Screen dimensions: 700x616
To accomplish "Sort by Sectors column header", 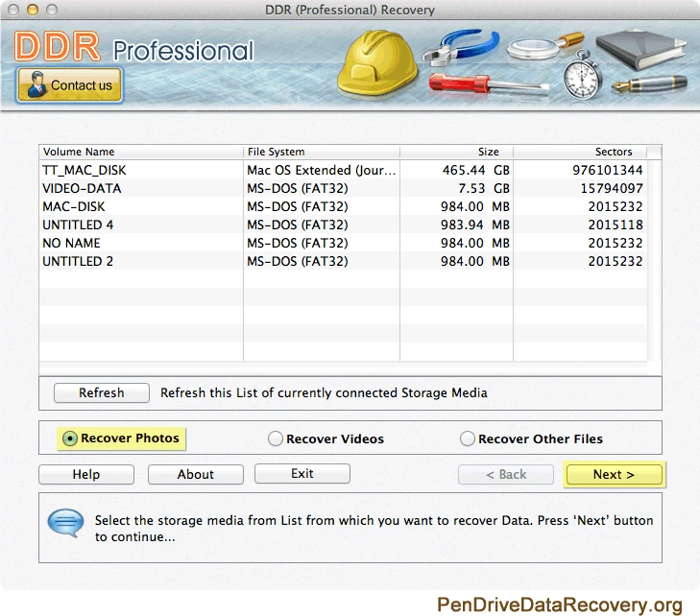I will tap(580, 152).
